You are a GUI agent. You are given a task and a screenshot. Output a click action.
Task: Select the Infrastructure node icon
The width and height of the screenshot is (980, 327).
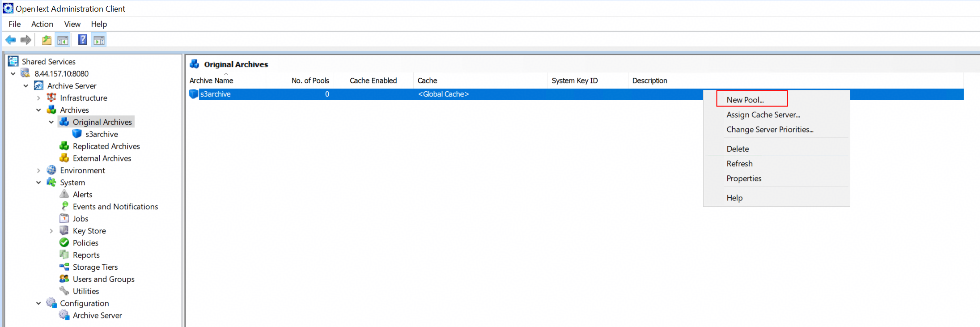[x=51, y=98]
